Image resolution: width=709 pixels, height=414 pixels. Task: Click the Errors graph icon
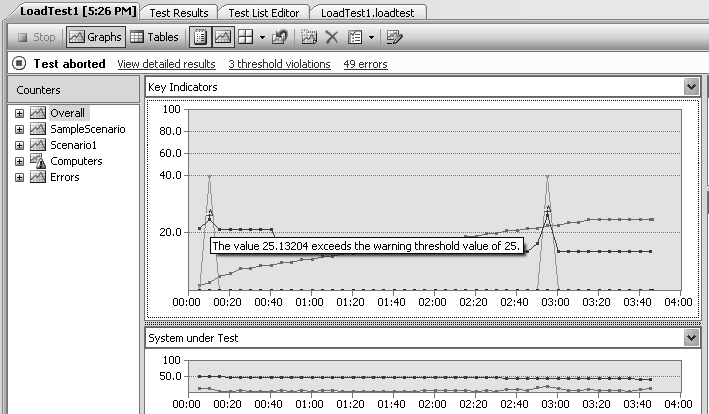tap(38, 177)
